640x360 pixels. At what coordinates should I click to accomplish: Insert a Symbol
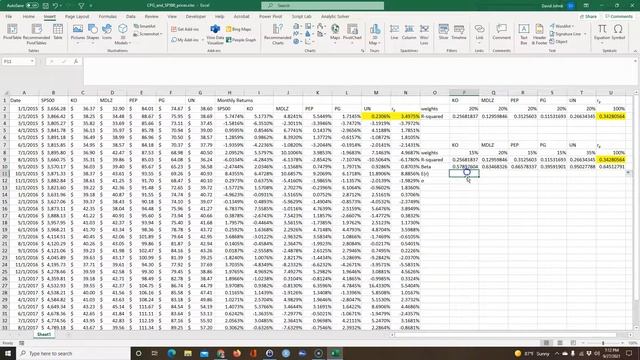[x=618, y=32]
